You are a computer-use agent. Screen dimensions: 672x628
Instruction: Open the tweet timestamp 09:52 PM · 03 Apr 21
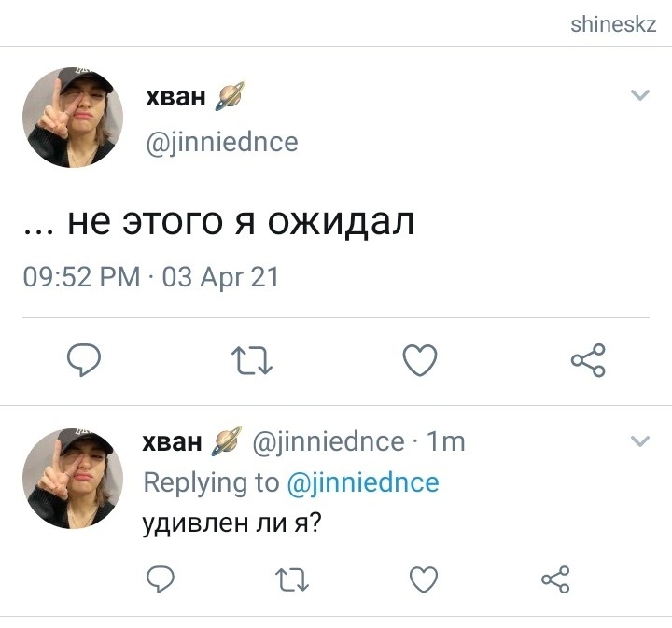click(151, 277)
